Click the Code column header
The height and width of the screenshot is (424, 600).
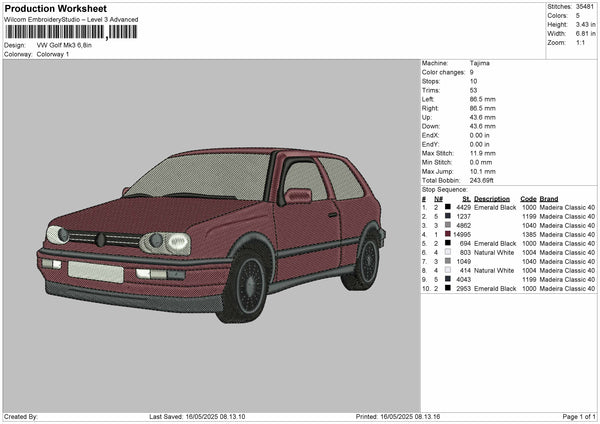pos(528,198)
